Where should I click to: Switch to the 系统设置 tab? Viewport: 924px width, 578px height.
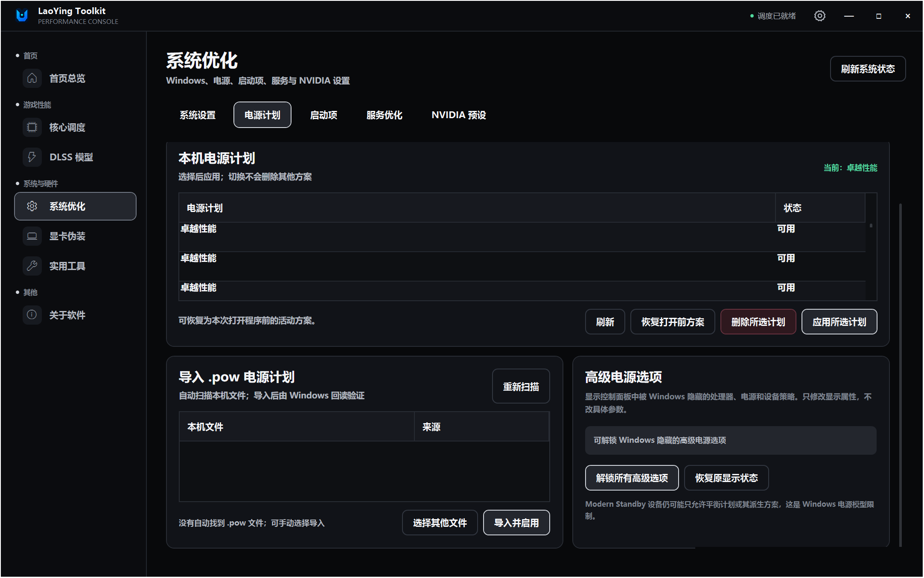coord(198,115)
